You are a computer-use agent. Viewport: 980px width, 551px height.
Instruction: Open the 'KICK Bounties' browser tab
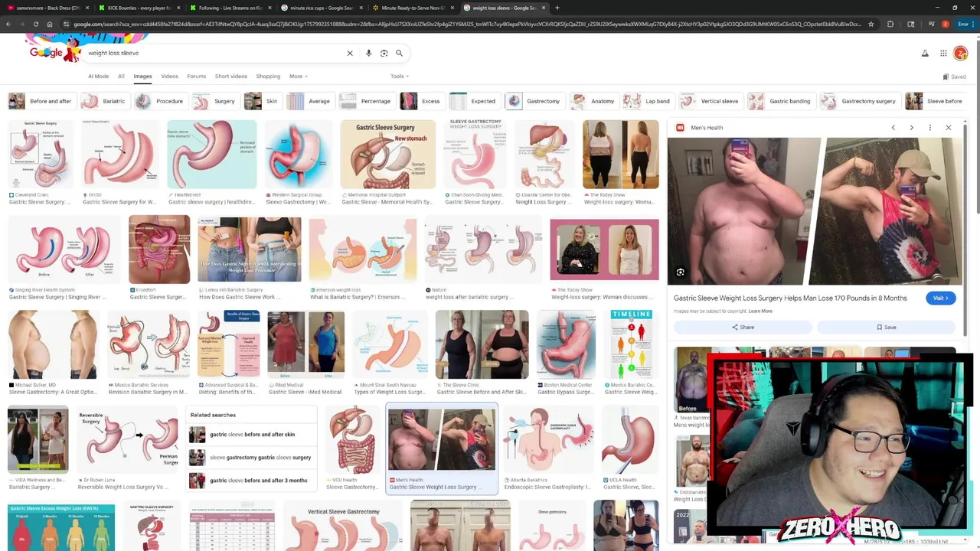(x=139, y=8)
